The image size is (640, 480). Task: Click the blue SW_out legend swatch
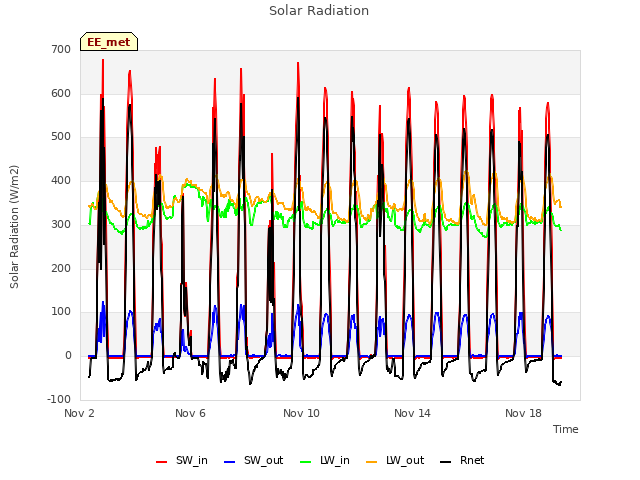pyautogui.click(x=230, y=462)
